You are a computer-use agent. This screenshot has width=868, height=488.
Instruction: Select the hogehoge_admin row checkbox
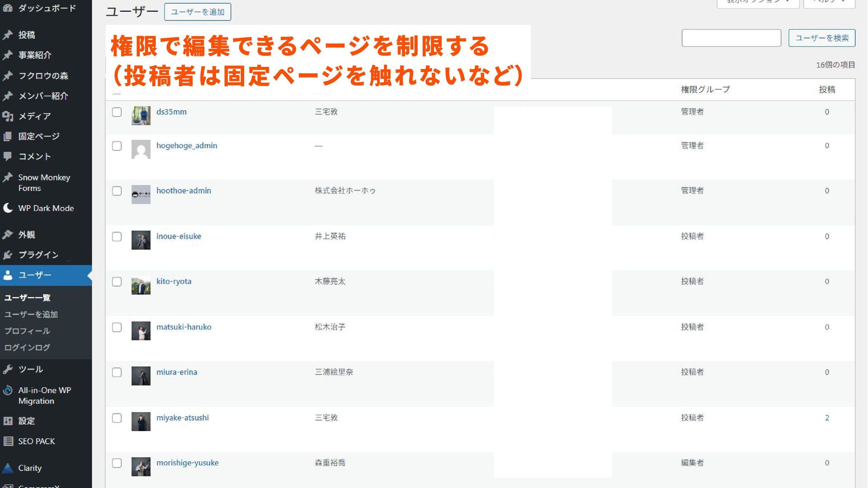[x=117, y=146]
